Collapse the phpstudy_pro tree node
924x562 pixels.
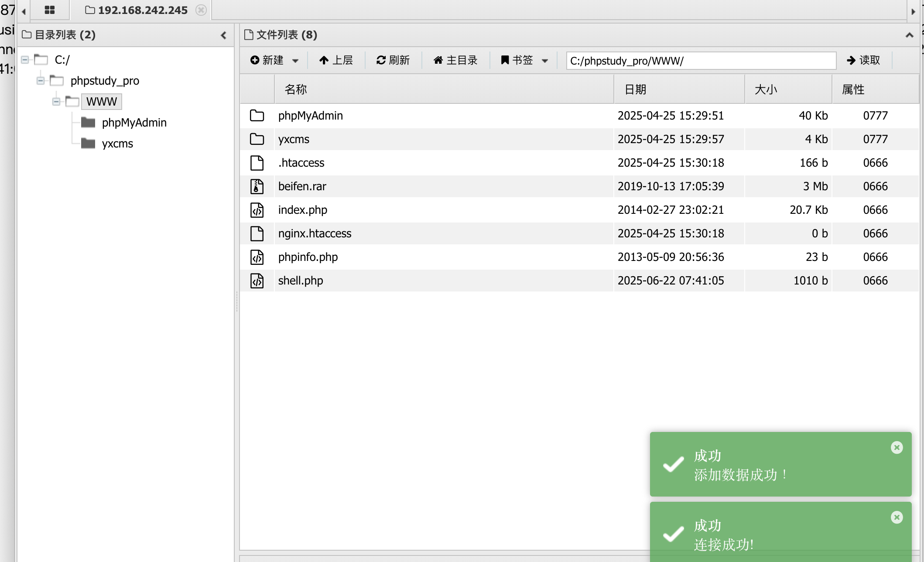(41, 81)
